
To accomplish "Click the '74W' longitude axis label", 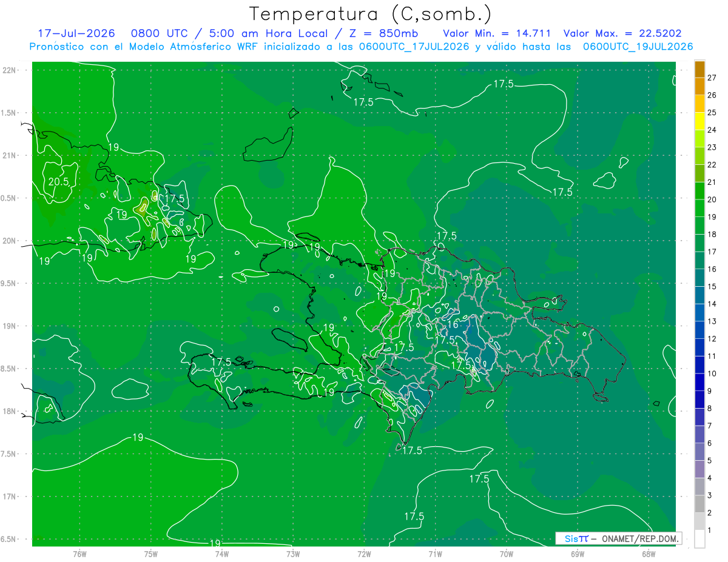I will pos(222,553).
